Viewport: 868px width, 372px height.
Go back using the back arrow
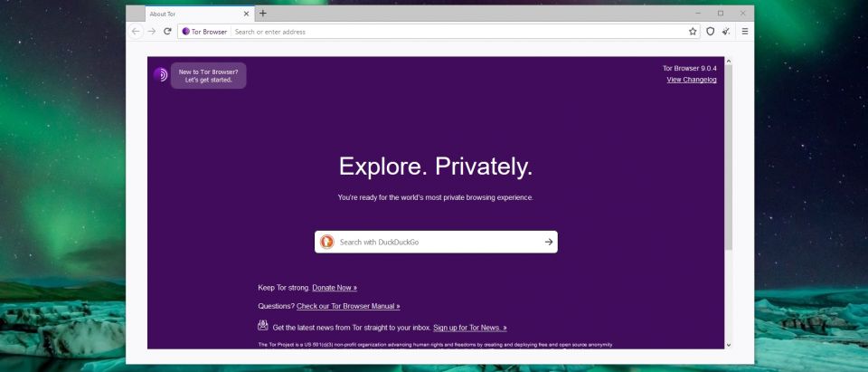click(136, 32)
